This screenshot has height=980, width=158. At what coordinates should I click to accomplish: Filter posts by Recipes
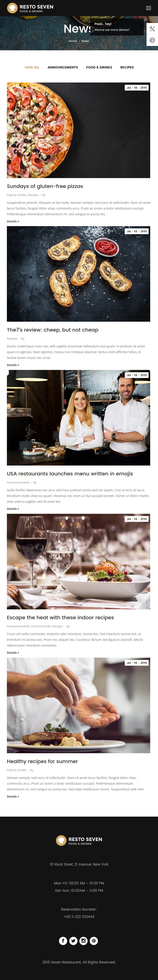click(127, 67)
